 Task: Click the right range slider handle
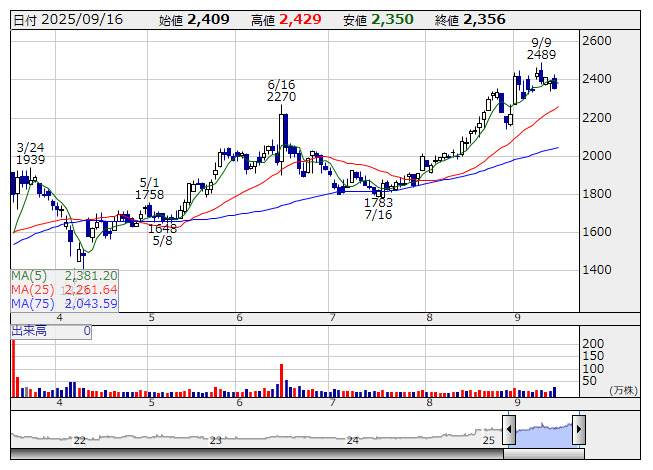coord(578,430)
